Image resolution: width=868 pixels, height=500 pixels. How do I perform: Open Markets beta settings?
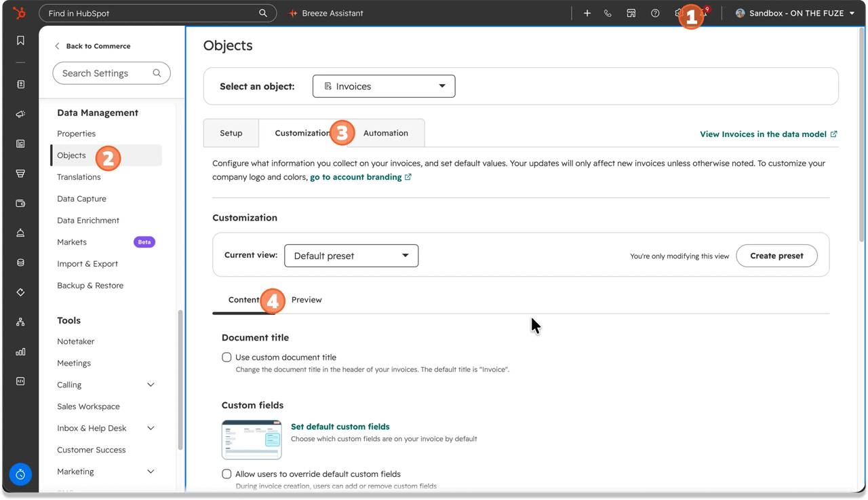coord(72,242)
